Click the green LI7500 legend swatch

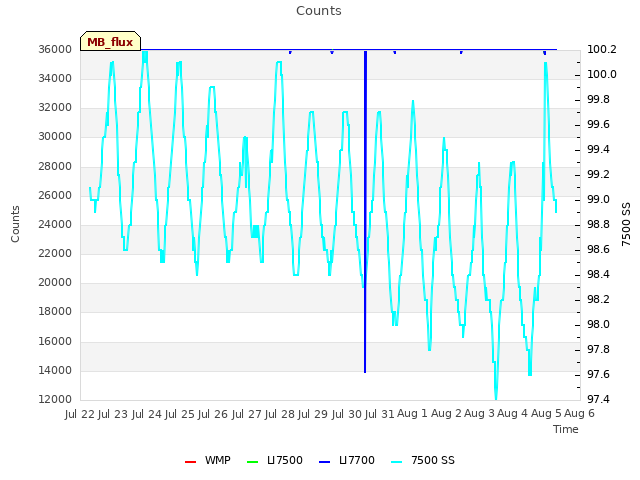(253, 462)
